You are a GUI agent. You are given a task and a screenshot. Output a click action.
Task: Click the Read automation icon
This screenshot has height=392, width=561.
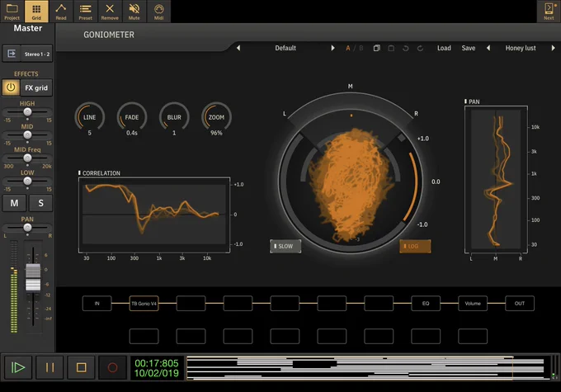click(x=61, y=11)
